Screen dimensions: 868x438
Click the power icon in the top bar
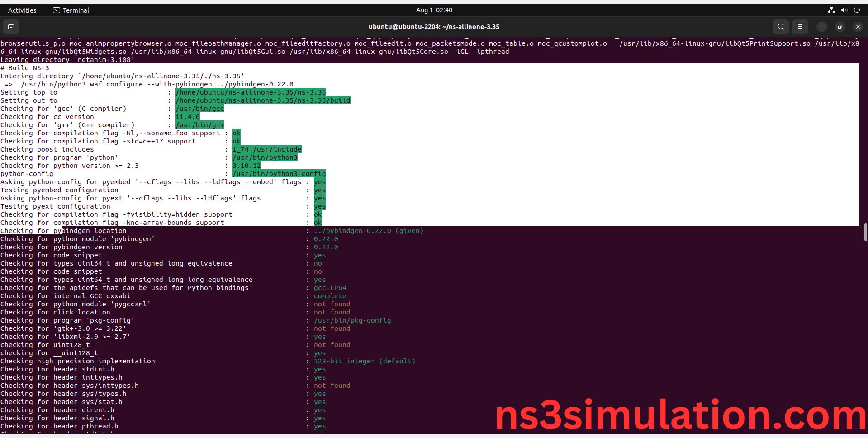(857, 10)
